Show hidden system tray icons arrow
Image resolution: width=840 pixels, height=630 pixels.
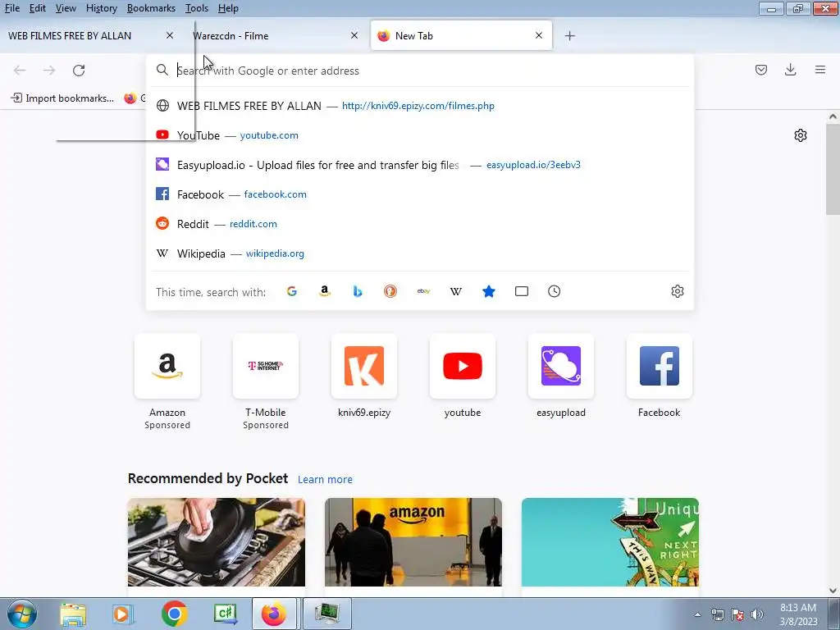(x=697, y=614)
